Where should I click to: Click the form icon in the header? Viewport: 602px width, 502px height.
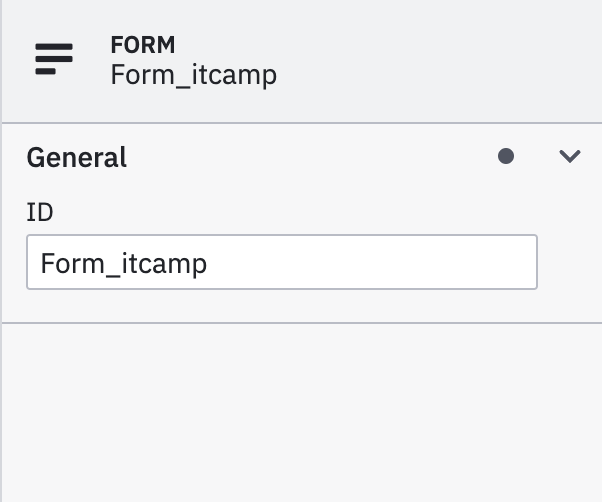tap(54, 59)
